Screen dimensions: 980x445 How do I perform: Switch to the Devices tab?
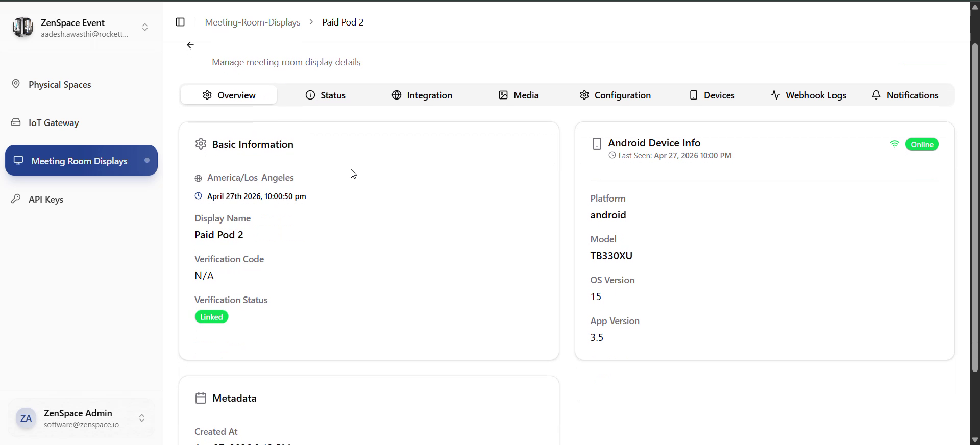click(712, 95)
